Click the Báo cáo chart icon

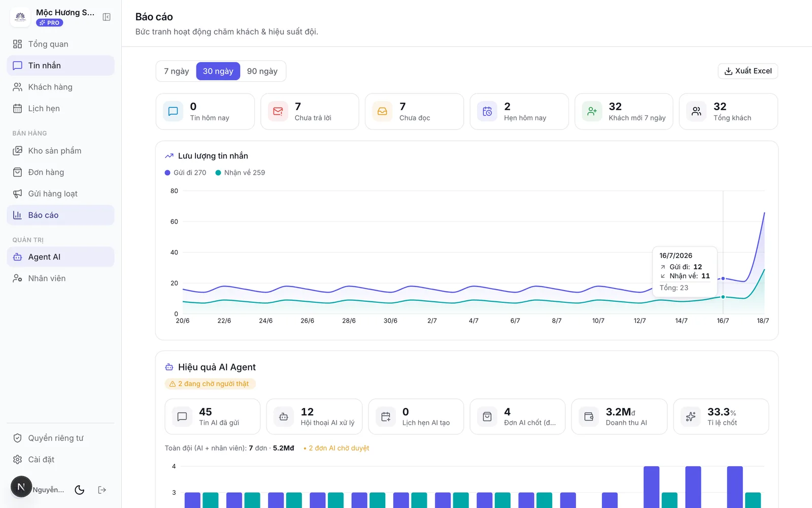(x=17, y=215)
